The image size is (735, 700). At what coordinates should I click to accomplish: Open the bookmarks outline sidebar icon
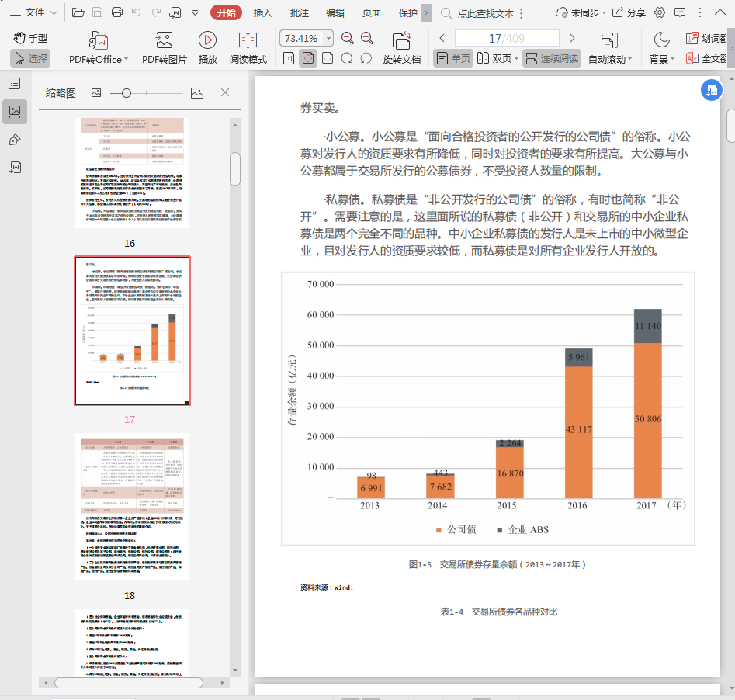click(14, 84)
